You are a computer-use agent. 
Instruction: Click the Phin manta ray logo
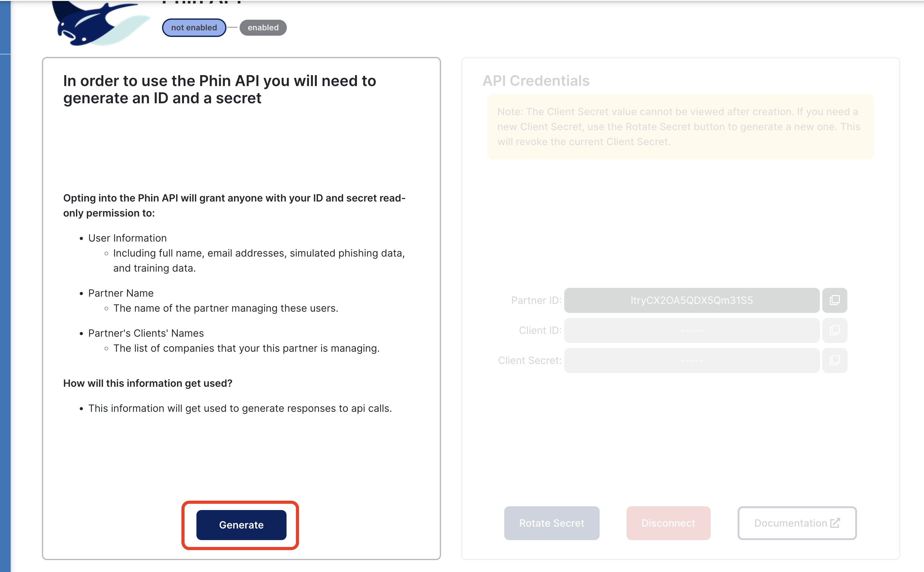click(x=100, y=23)
